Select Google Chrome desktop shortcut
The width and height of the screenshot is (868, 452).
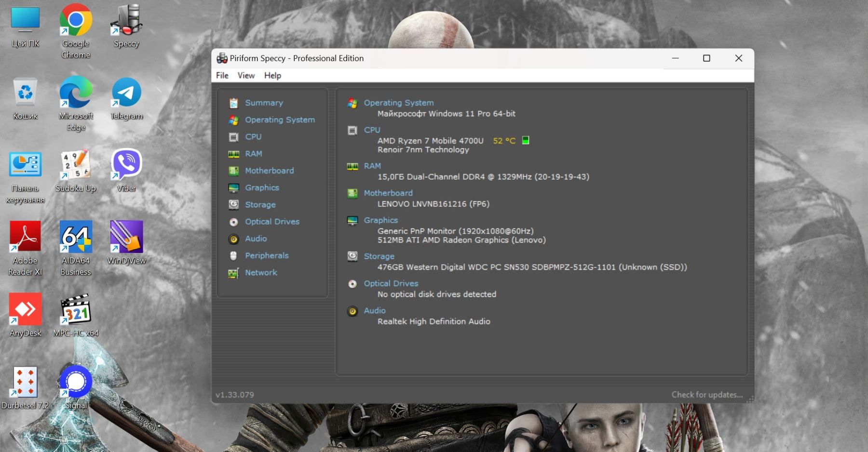(76, 31)
